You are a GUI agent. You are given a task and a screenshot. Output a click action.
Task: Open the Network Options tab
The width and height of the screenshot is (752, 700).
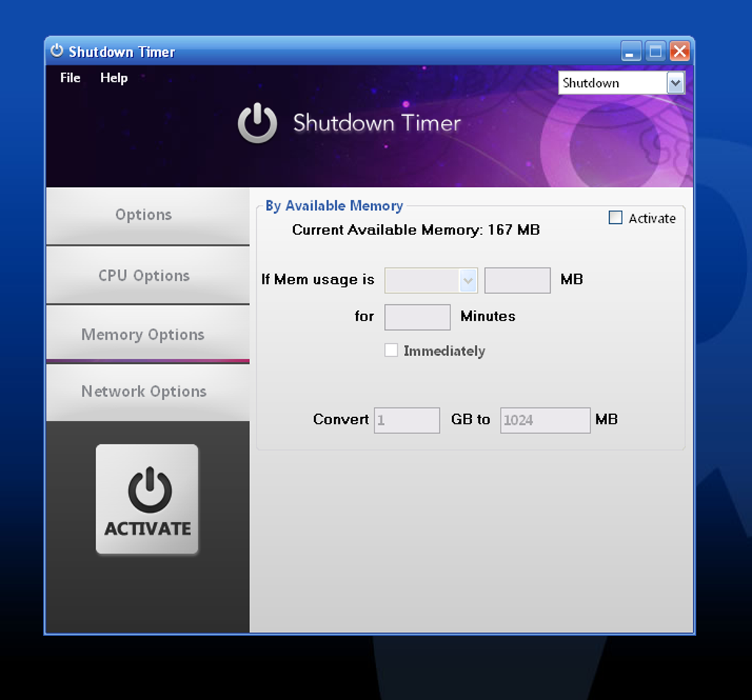pos(147,392)
